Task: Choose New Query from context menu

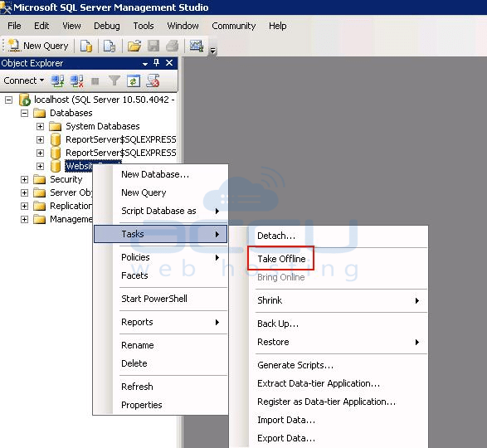Action: [161, 192]
